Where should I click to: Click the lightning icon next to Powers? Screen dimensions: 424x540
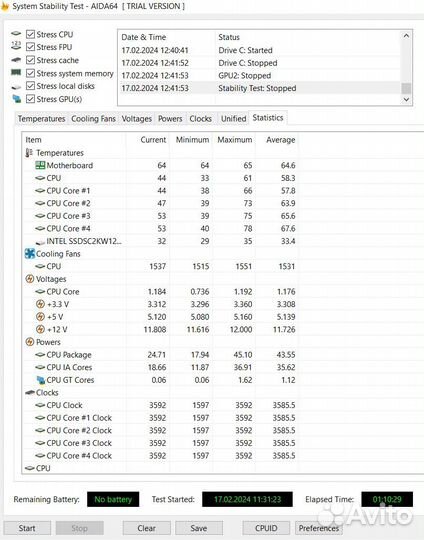click(x=30, y=342)
